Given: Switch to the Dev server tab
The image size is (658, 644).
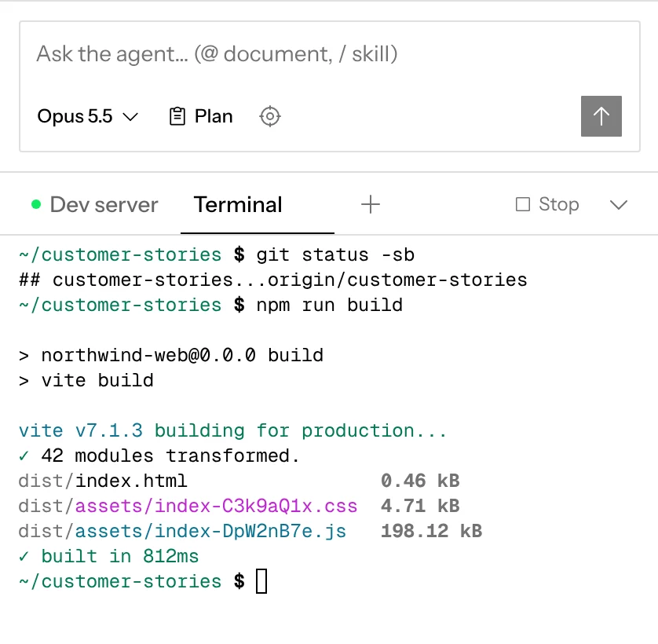Looking at the screenshot, I should coord(95,205).
